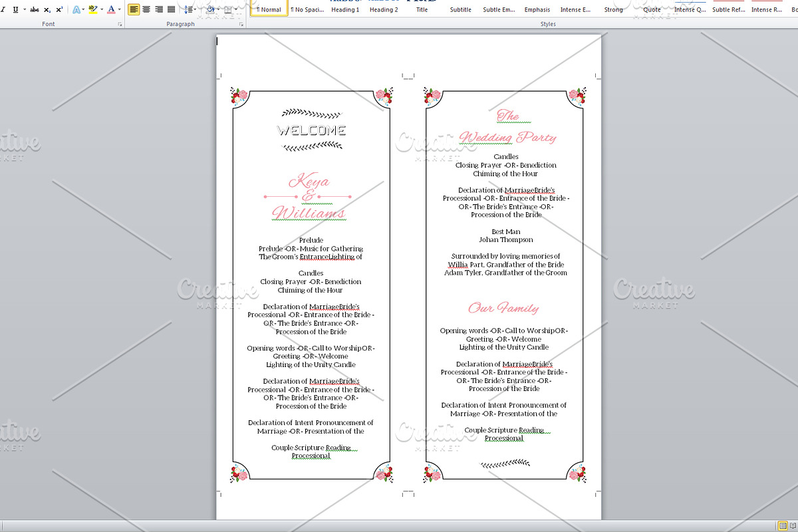
Task: Apply the Heading 1 style
Action: (x=345, y=9)
